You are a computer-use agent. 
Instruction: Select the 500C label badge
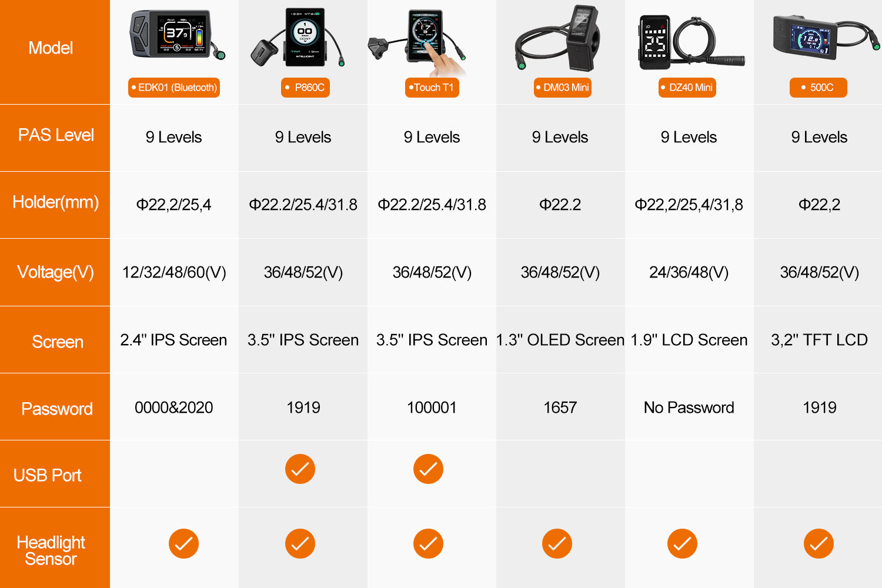pyautogui.click(x=818, y=88)
